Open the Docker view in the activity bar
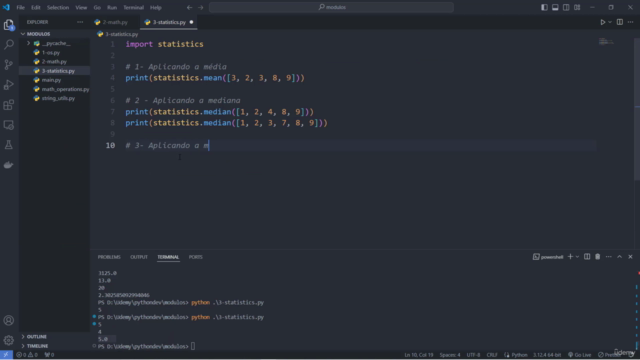640x360 pixels. [9, 165]
